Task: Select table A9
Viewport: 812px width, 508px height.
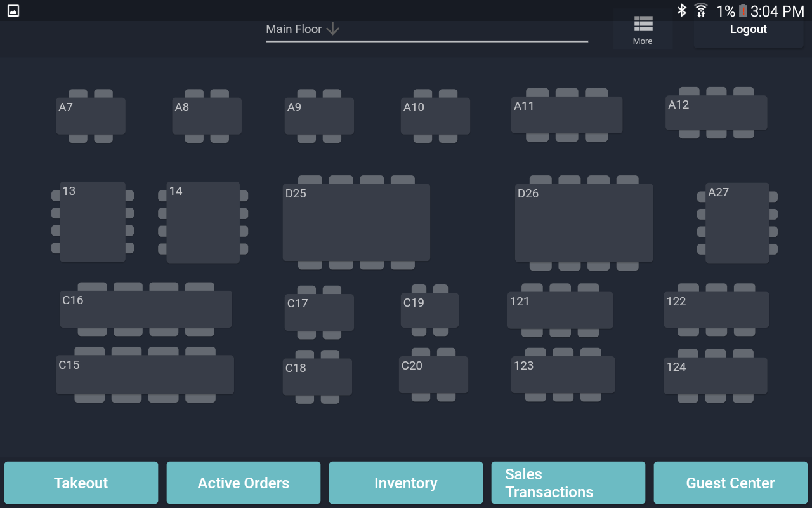Action: (x=319, y=116)
